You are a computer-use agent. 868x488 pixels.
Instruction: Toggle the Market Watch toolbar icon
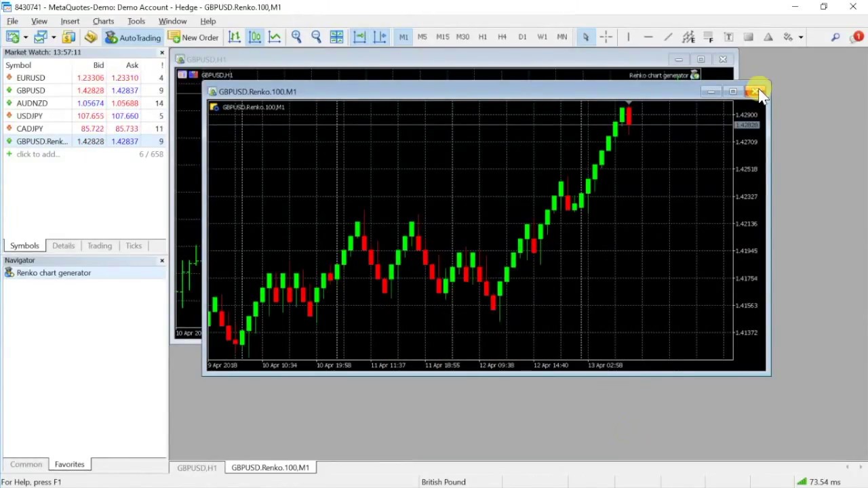coord(68,37)
